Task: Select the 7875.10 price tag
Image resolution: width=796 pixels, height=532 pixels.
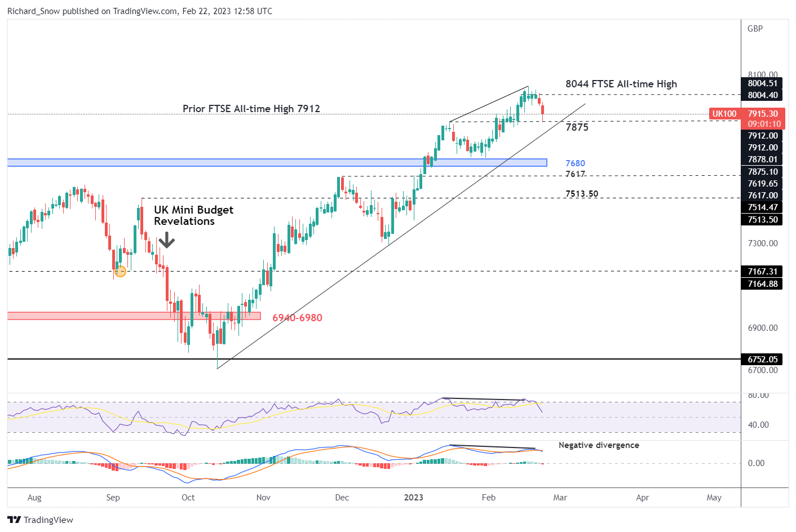Action: pyautogui.click(x=763, y=172)
